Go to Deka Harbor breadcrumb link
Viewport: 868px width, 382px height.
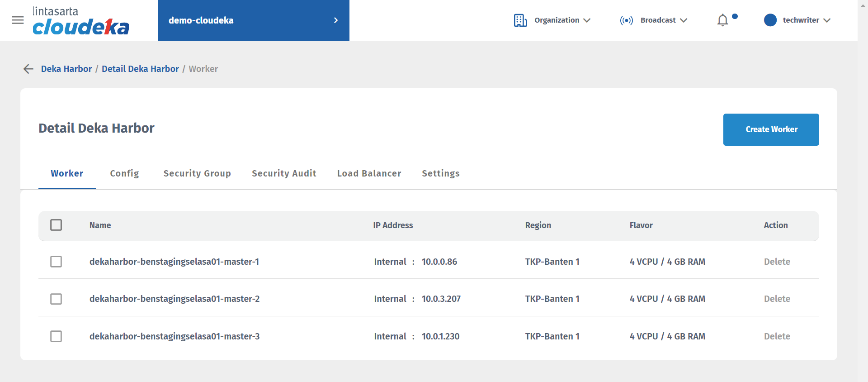point(66,69)
